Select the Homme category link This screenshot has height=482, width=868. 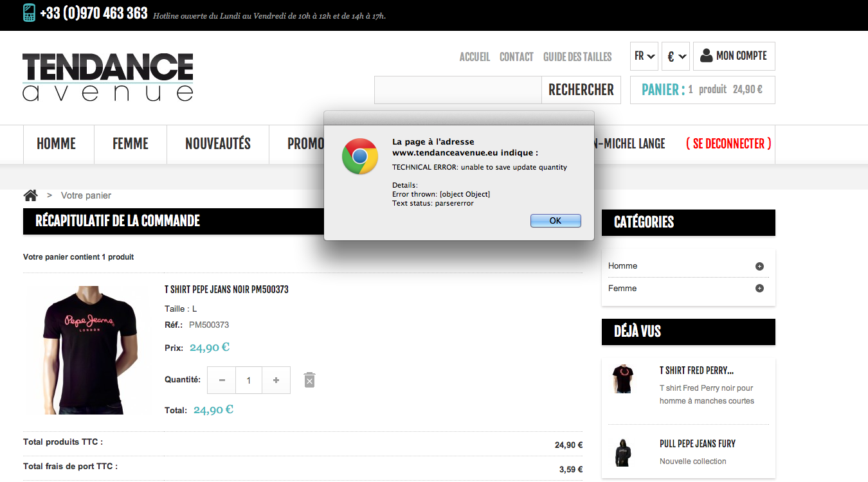622,266
